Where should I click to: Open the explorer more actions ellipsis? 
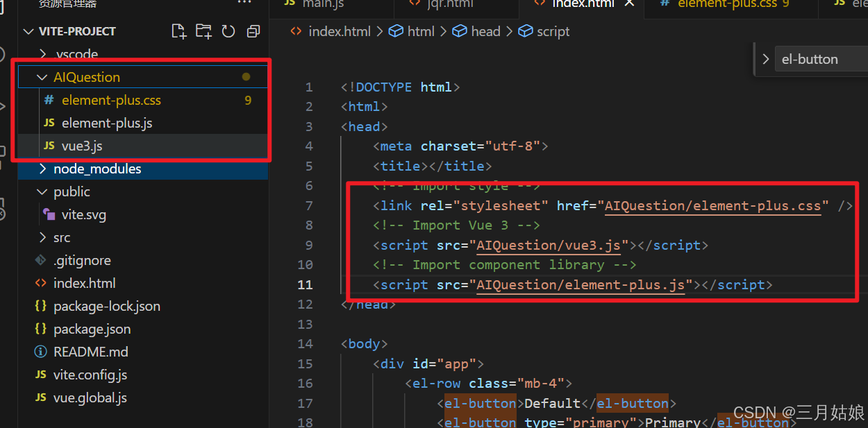pyautogui.click(x=244, y=3)
